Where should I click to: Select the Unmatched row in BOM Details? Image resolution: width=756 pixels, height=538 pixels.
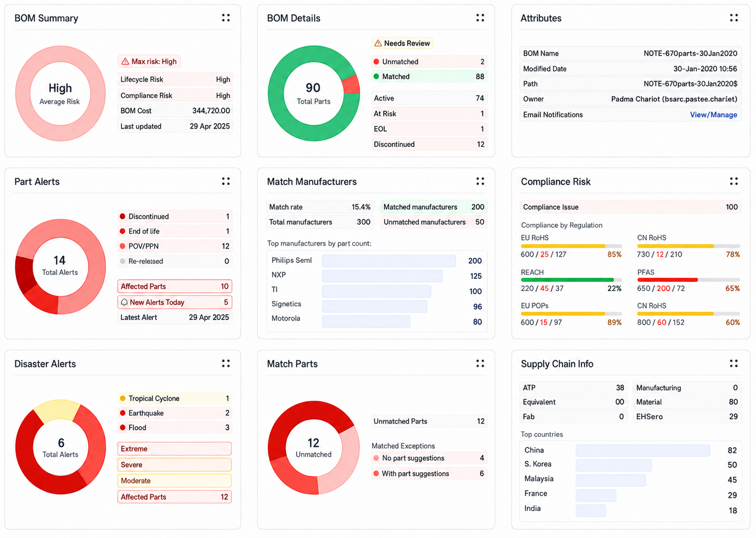[x=430, y=62]
